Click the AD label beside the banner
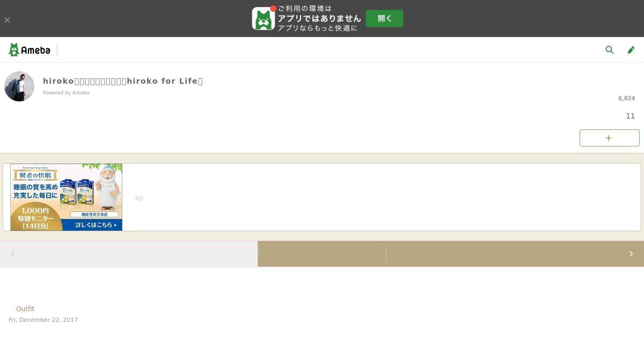The image size is (644, 338). pos(139,199)
